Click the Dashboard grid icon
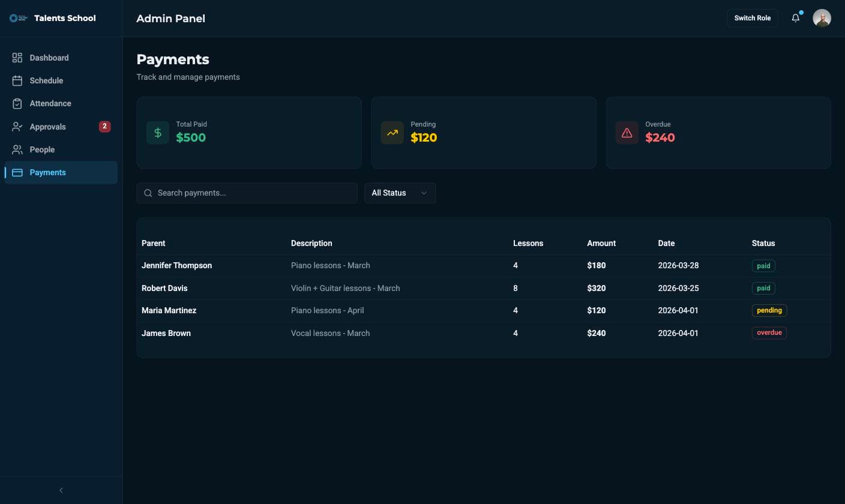Screen dimensions: 845x504 click(x=17, y=58)
